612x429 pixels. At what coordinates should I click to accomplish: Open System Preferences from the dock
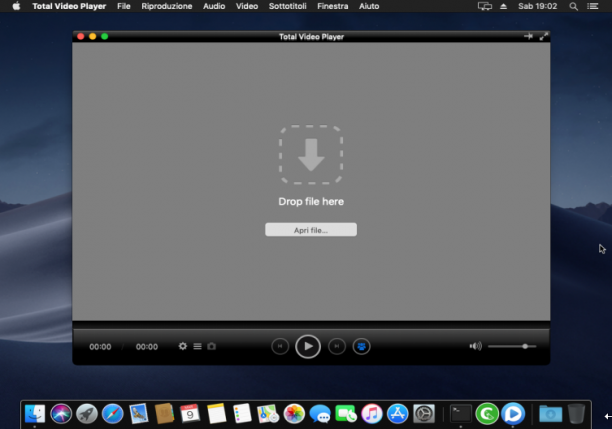pos(423,414)
